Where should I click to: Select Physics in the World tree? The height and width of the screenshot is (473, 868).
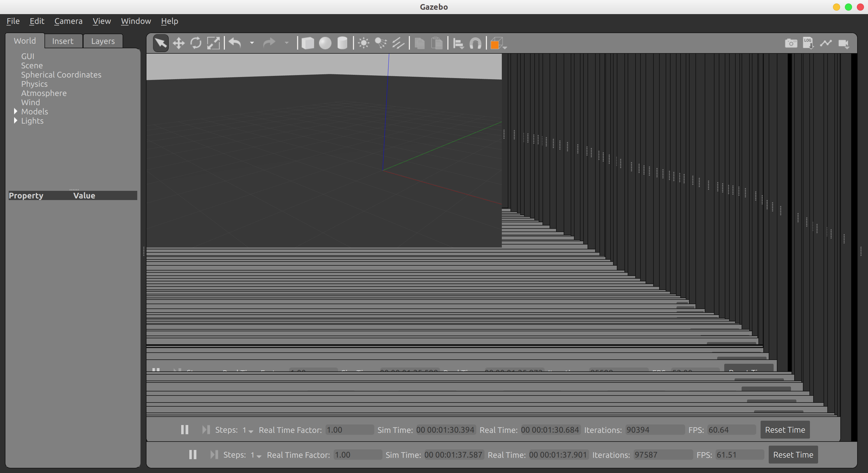coord(34,84)
